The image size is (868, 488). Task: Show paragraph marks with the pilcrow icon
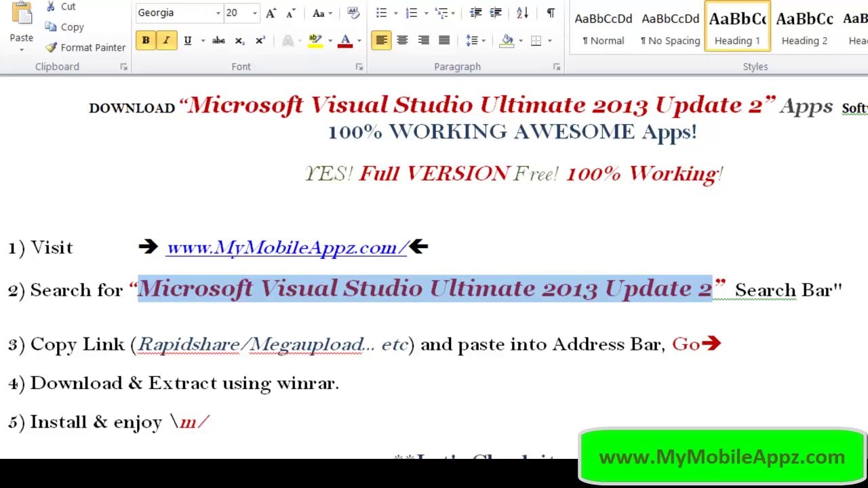(x=550, y=13)
